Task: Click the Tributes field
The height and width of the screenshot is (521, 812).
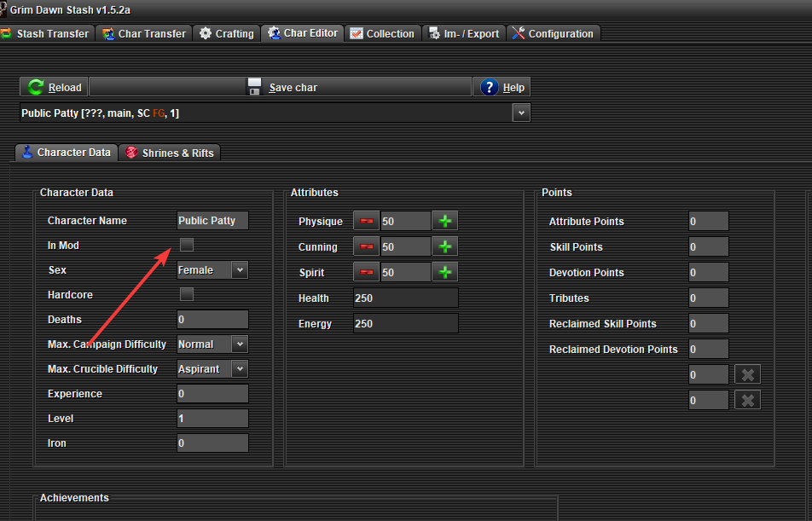Action: 709,298
